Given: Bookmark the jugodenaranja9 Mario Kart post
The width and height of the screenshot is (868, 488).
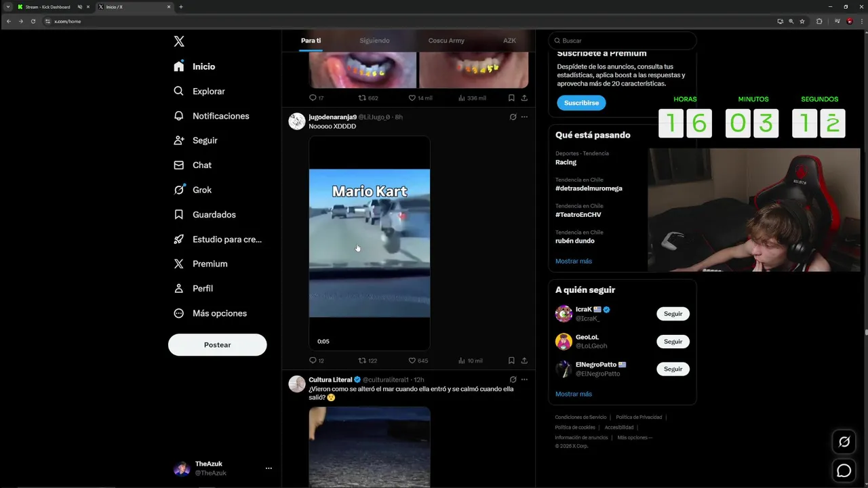Looking at the screenshot, I should [x=511, y=361].
